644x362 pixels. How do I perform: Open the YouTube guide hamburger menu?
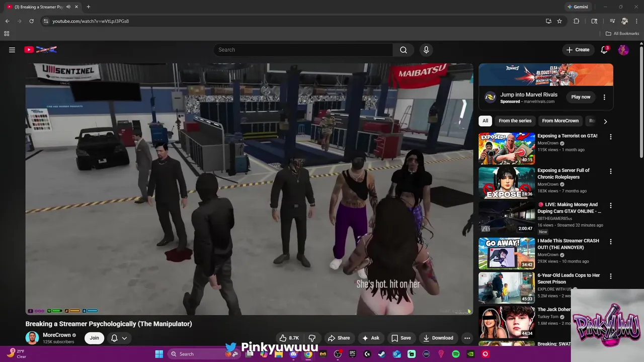pos(12,50)
